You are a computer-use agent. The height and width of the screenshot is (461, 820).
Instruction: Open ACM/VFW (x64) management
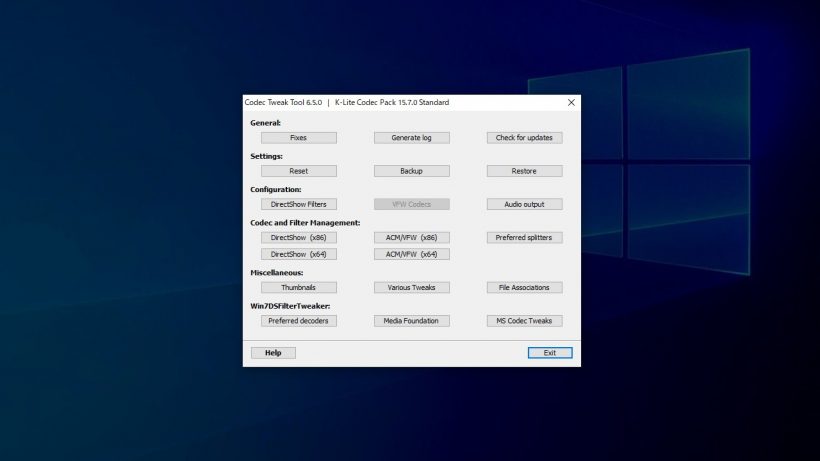[x=412, y=254]
